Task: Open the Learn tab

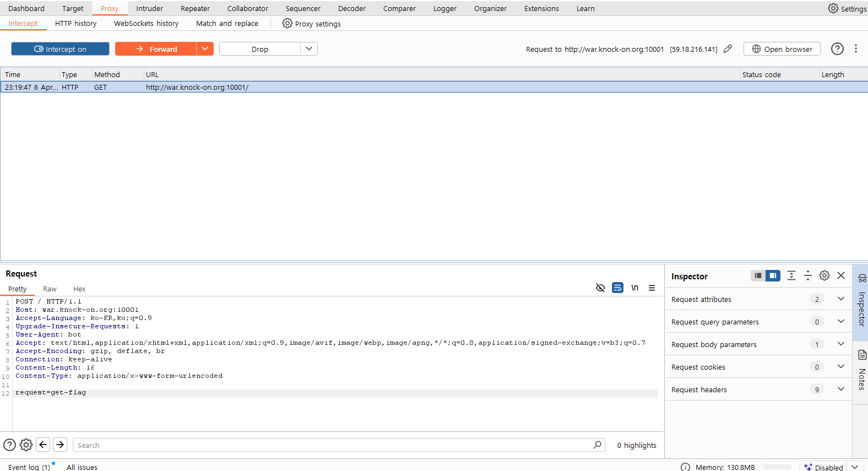Action: (x=585, y=8)
